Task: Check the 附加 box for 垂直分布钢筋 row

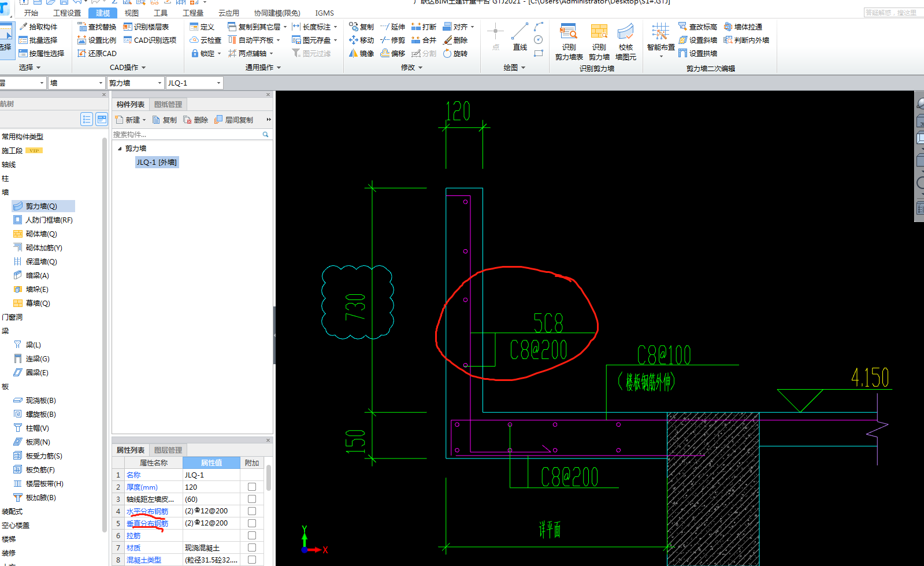Action: (x=252, y=523)
